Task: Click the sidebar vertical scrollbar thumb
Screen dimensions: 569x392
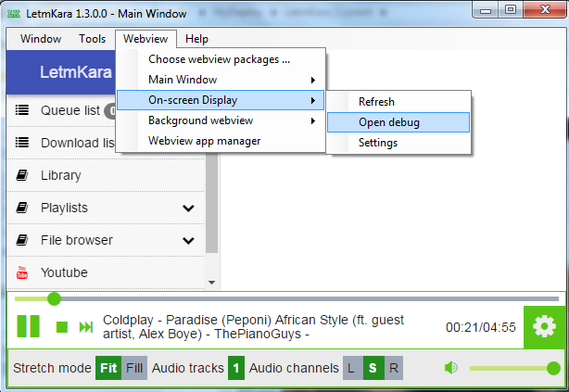Action: (x=212, y=202)
